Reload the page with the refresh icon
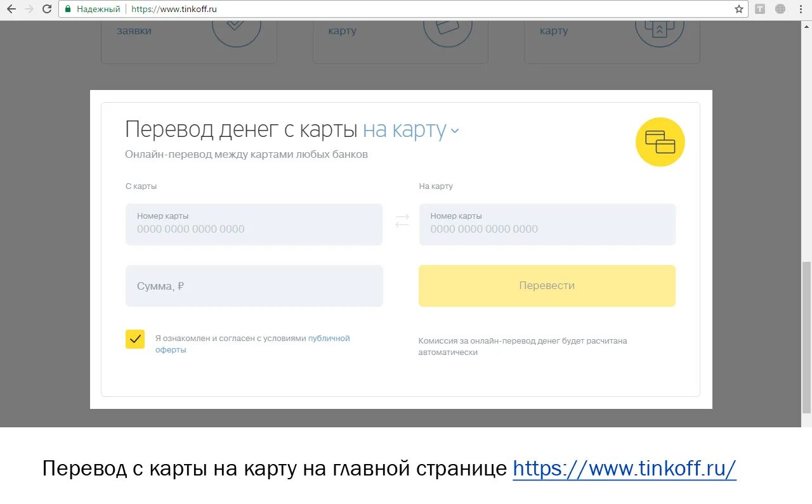812x504 pixels. [x=47, y=9]
